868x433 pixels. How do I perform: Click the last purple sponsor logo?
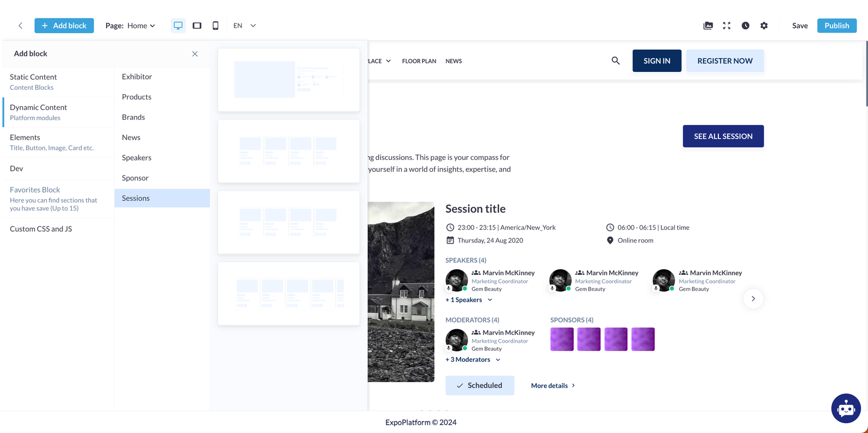[x=643, y=339]
